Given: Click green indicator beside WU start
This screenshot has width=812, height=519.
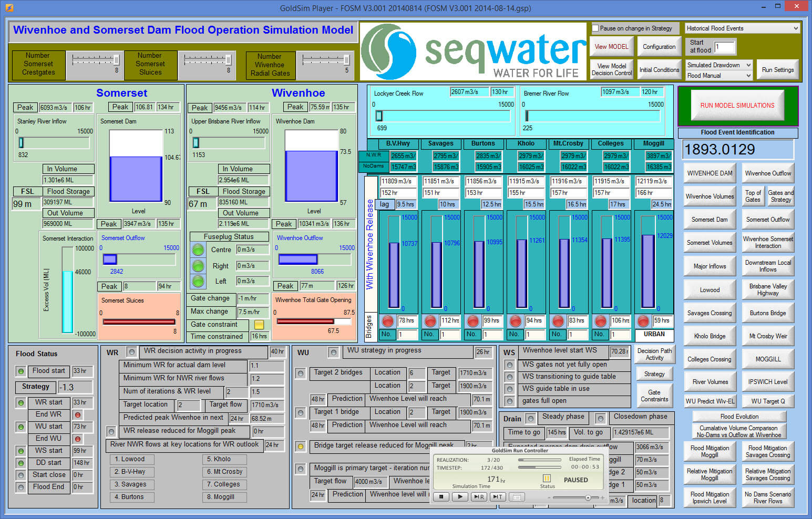Looking at the screenshot, I should tap(21, 427).
